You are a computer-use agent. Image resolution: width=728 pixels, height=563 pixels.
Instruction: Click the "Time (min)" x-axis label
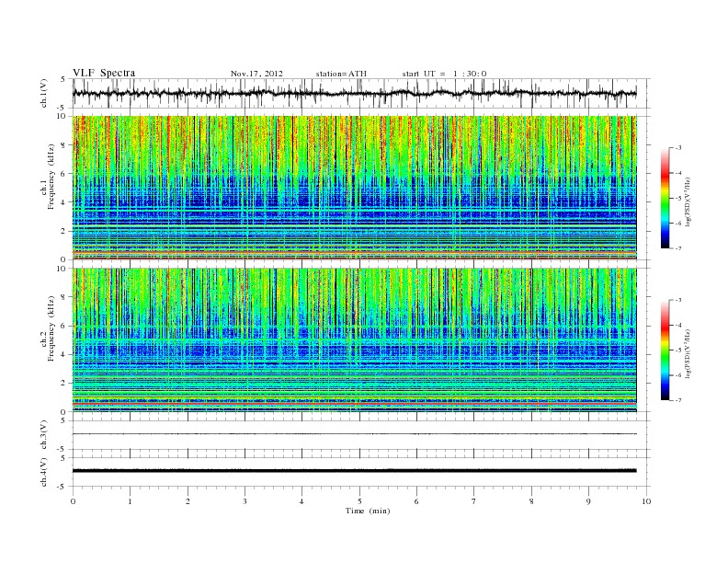click(x=368, y=511)
